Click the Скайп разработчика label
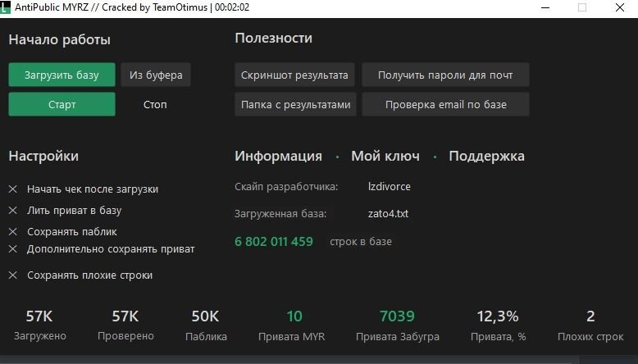The height and width of the screenshot is (364, 638). point(286,187)
